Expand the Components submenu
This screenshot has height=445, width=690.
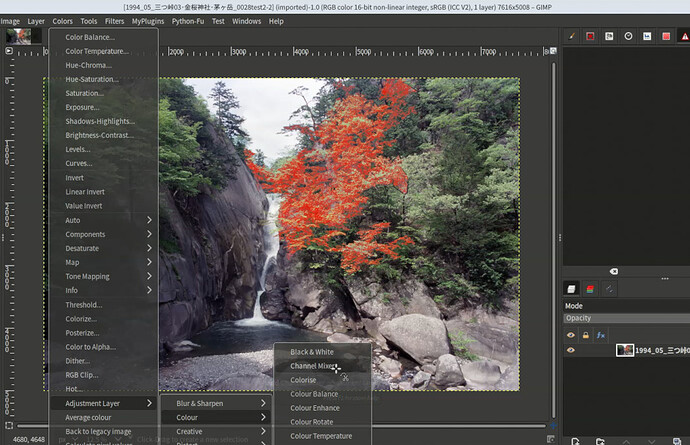pos(104,234)
